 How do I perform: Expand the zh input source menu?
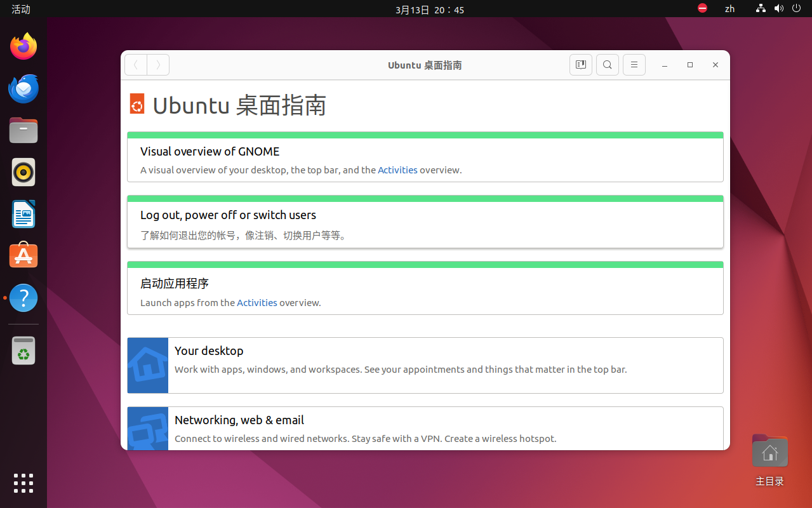(729, 9)
